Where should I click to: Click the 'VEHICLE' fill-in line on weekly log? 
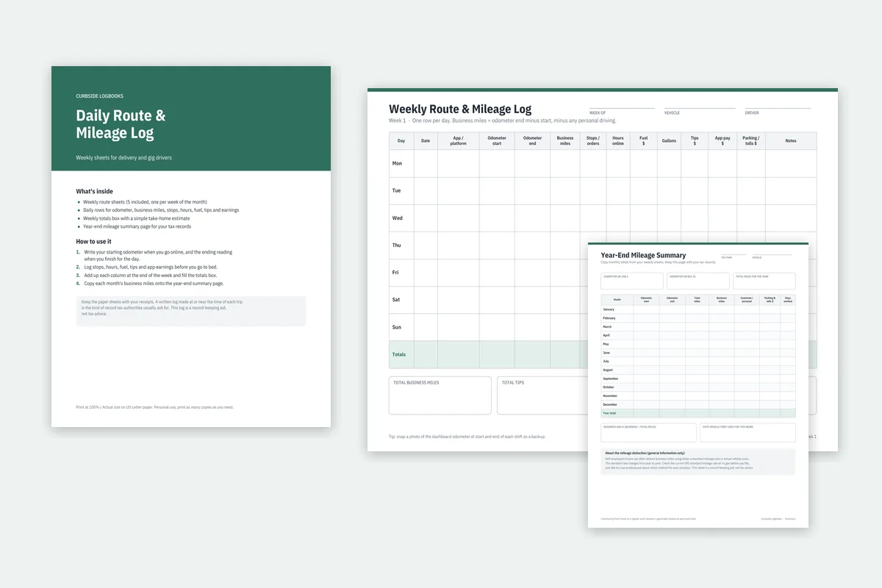tap(700, 109)
